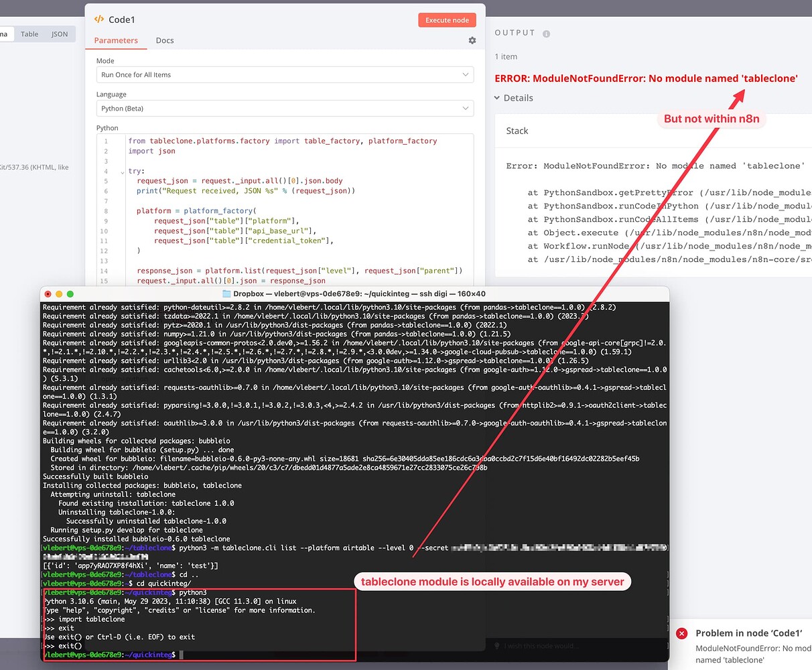Click the terminal prompt input line
Screen dimensions: 812x670
[181, 655]
